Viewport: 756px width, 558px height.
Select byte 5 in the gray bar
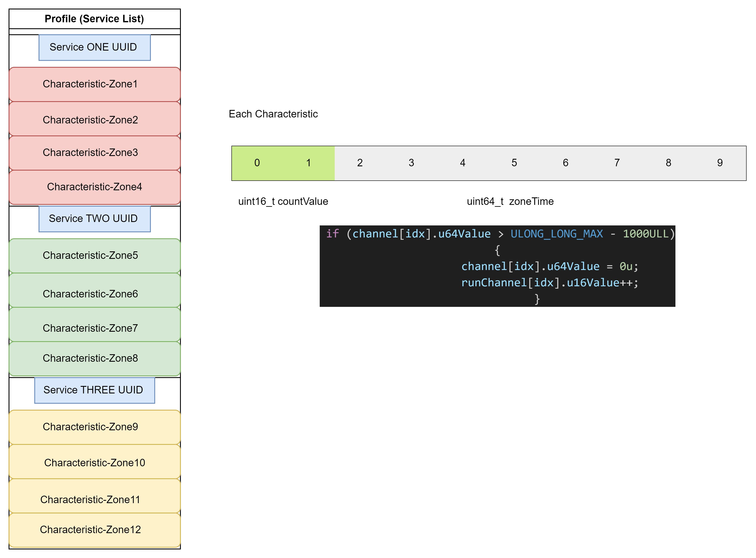point(514,163)
